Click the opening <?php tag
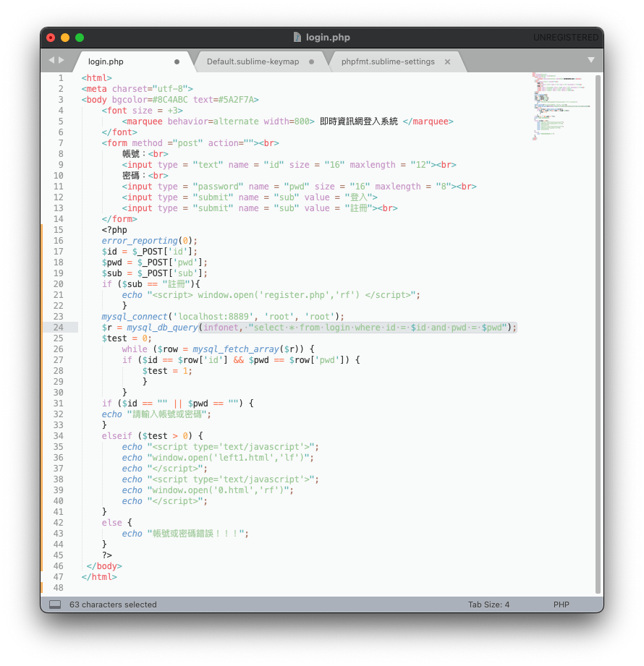 (x=114, y=230)
